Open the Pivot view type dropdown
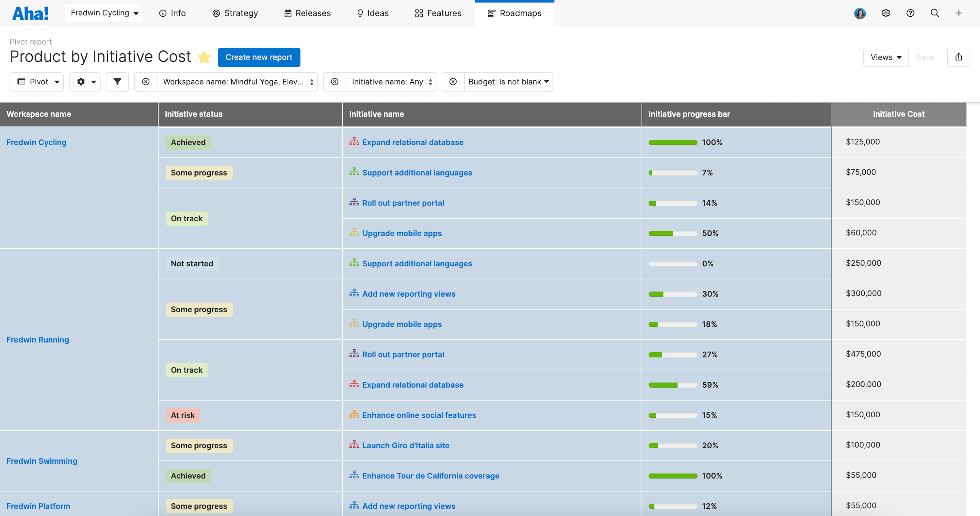 [x=37, y=81]
